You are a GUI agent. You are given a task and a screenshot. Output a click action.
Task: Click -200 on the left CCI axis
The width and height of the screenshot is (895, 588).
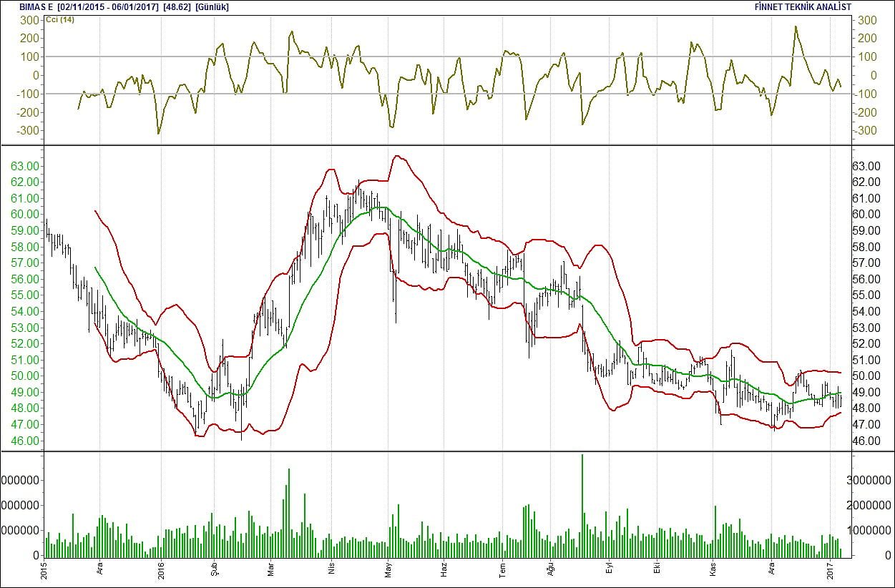click(x=26, y=112)
